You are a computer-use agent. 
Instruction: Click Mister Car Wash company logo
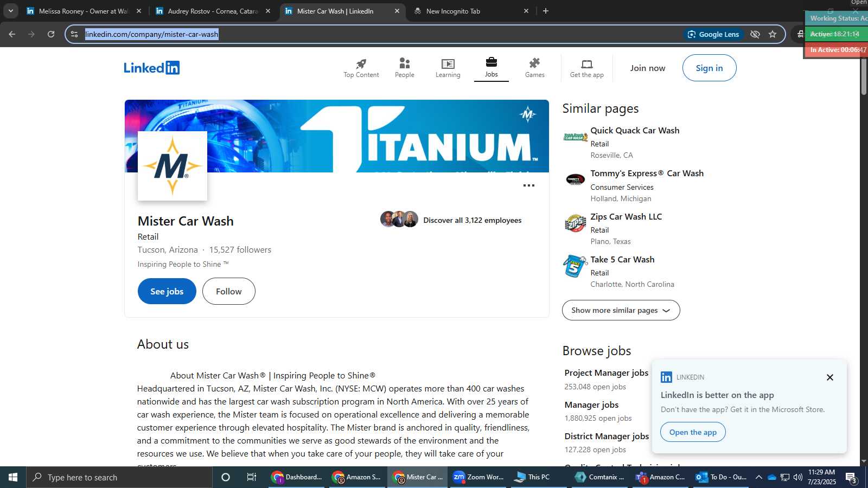pyautogui.click(x=172, y=166)
